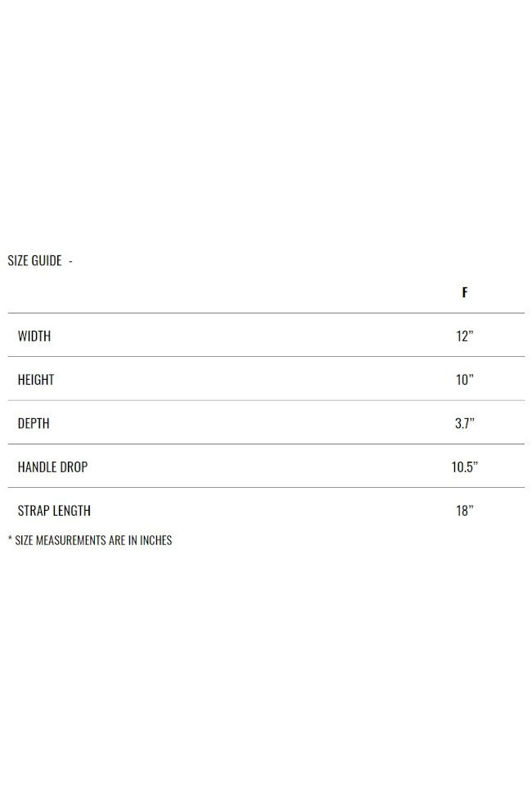Select the HANDLE DROP row label

point(52,467)
